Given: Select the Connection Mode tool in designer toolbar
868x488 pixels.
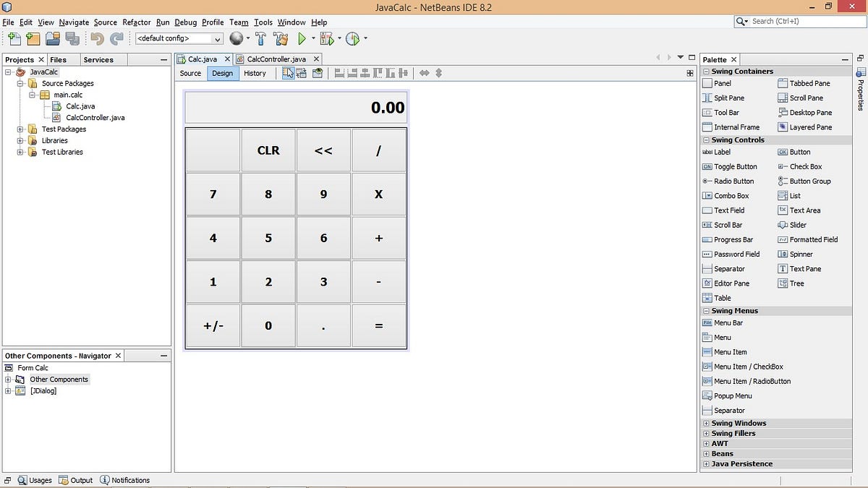Looking at the screenshot, I should 301,73.
